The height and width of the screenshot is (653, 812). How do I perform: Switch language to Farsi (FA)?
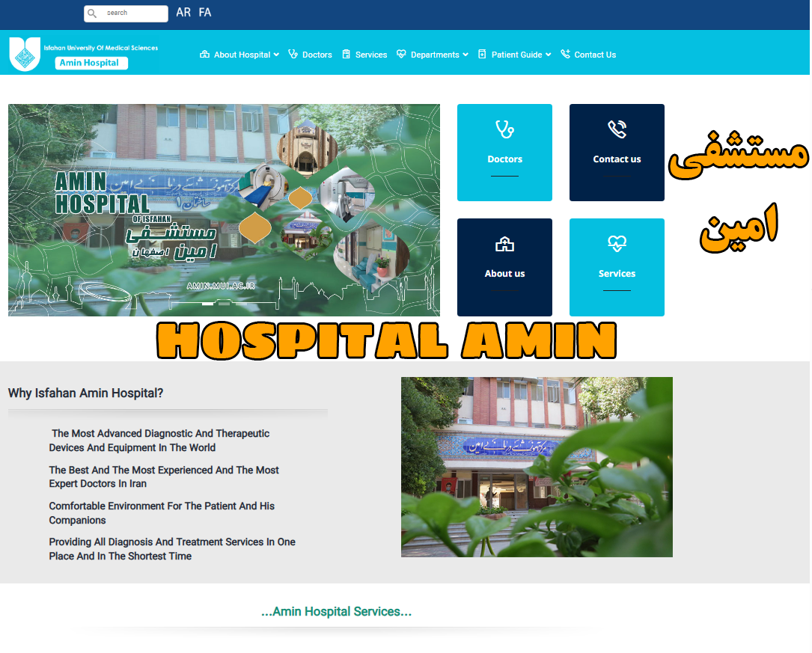click(205, 13)
